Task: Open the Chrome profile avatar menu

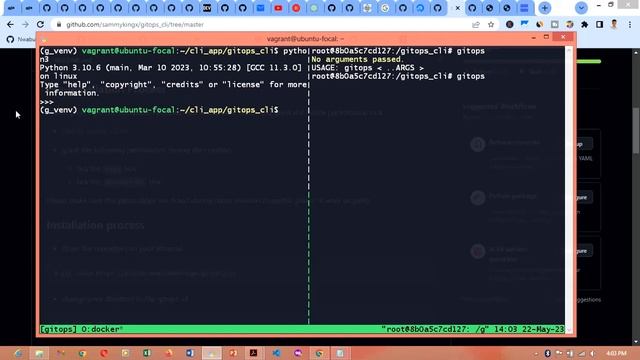Action: (x=614, y=24)
